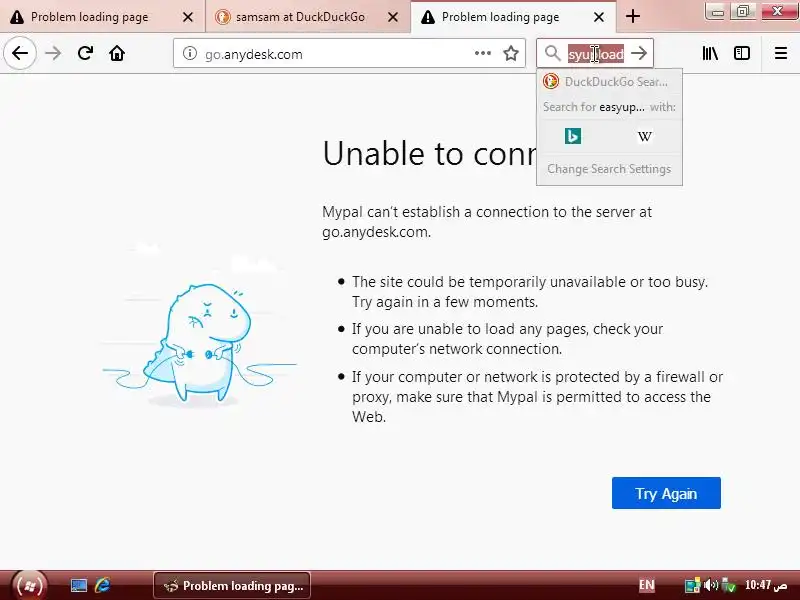
Task: Search with the Wikipedia engine icon
Action: point(645,136)
